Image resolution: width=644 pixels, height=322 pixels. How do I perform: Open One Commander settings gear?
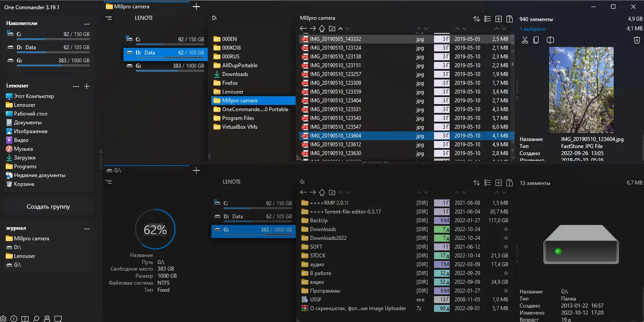point(4,318)
